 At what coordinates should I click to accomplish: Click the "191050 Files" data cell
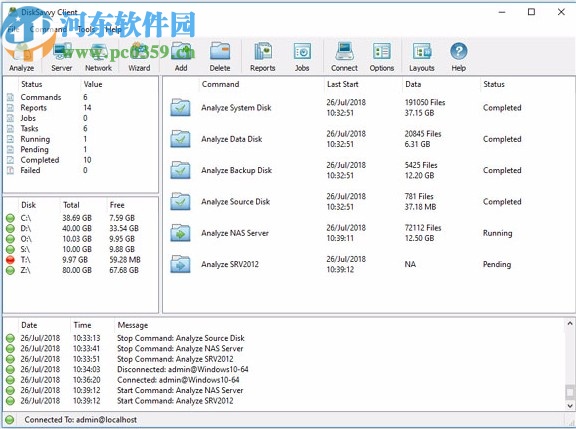click(425, 102)
